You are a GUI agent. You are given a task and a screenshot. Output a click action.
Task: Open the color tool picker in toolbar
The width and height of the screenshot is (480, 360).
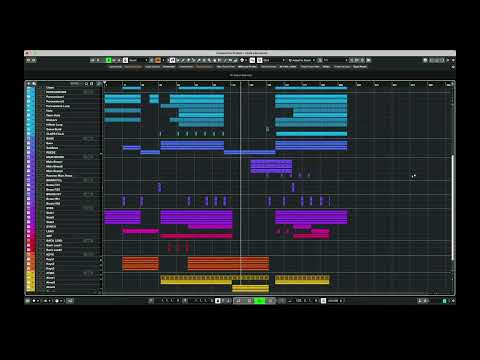tap(243, 60)
